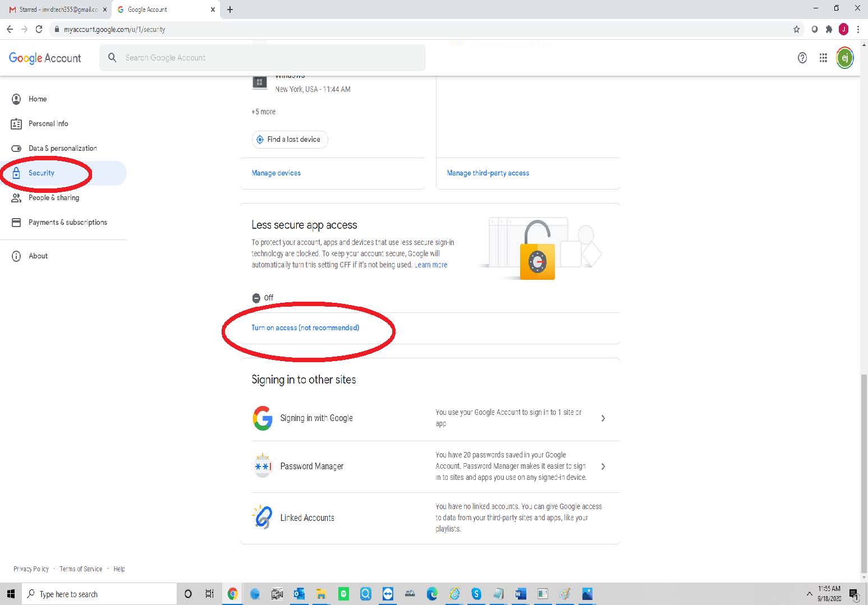Turn on less secure app access
The width and height of the screenshot is (868, 605).
(x=305, y=327)
